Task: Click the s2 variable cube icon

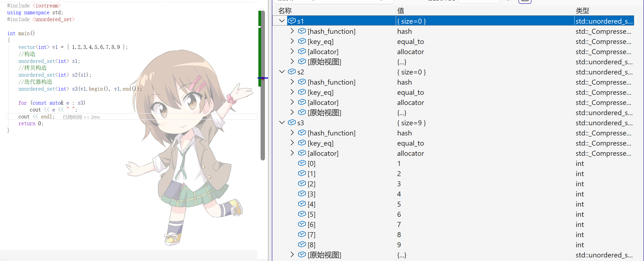Action: 292,72
